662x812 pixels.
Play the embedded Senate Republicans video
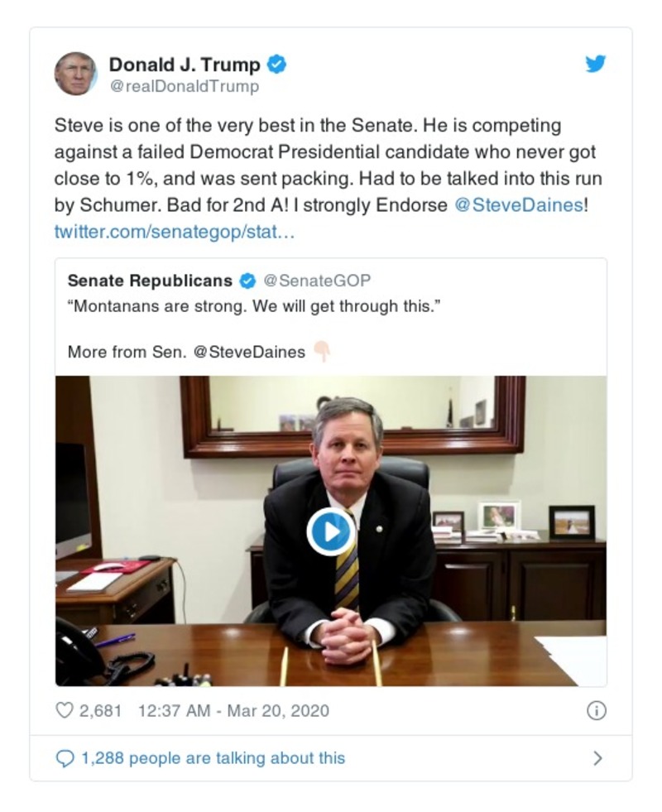pyautogui.click(x=331, y=531)
